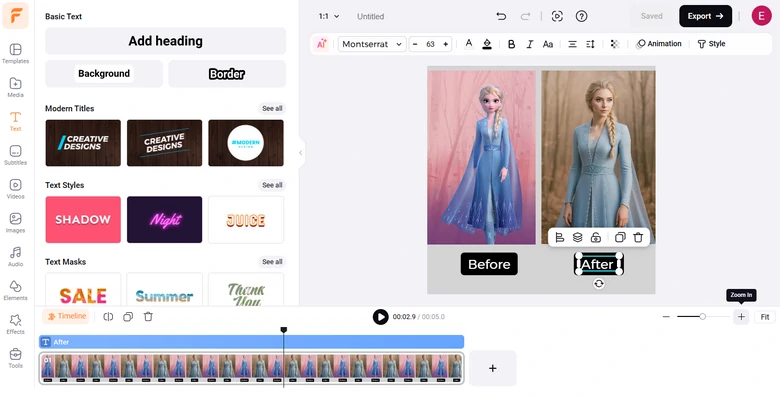Open text alignment options
This screenshot has height=396, width=780.
[572, 44]
